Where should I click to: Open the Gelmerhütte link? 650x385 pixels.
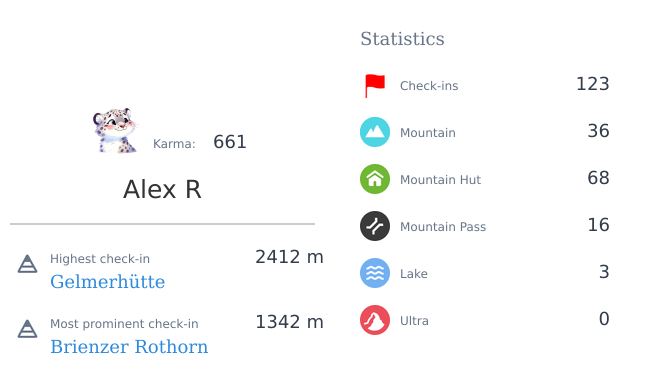click(x=107, y=282)
